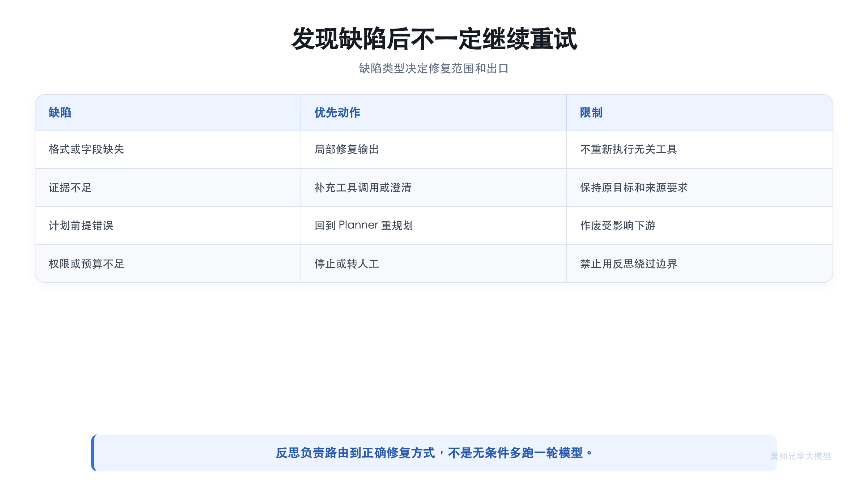Click the subtitle 缺陷类型决定修复范围和出口
868x488 pixels.
pyautogui.click(x=434, y=68)
